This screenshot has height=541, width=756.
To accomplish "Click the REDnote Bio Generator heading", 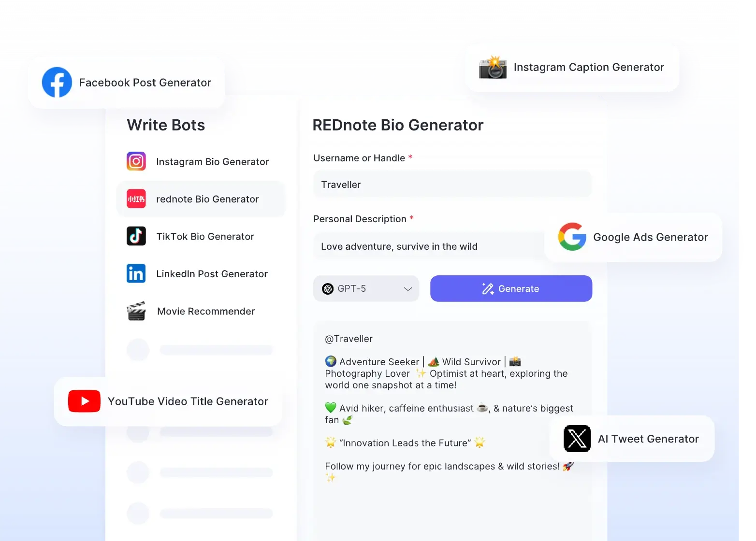I will [x=398, y=125].
